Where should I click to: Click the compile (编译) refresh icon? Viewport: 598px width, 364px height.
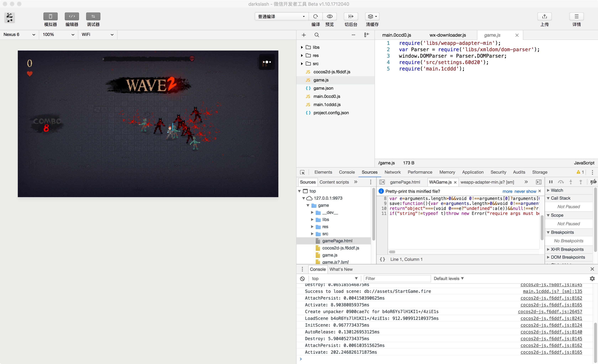[x=316, y=17]
